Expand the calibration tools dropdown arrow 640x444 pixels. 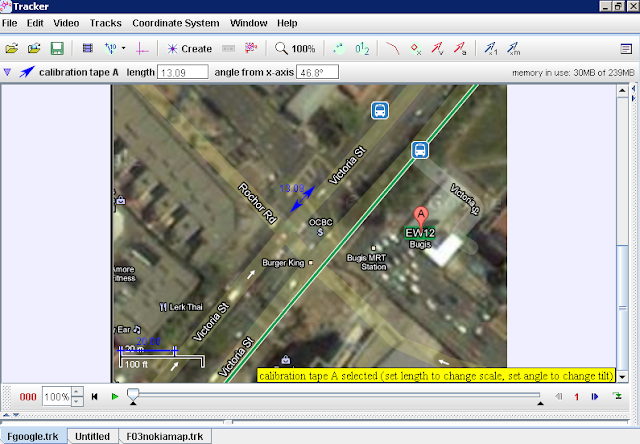tap(124, 49)
